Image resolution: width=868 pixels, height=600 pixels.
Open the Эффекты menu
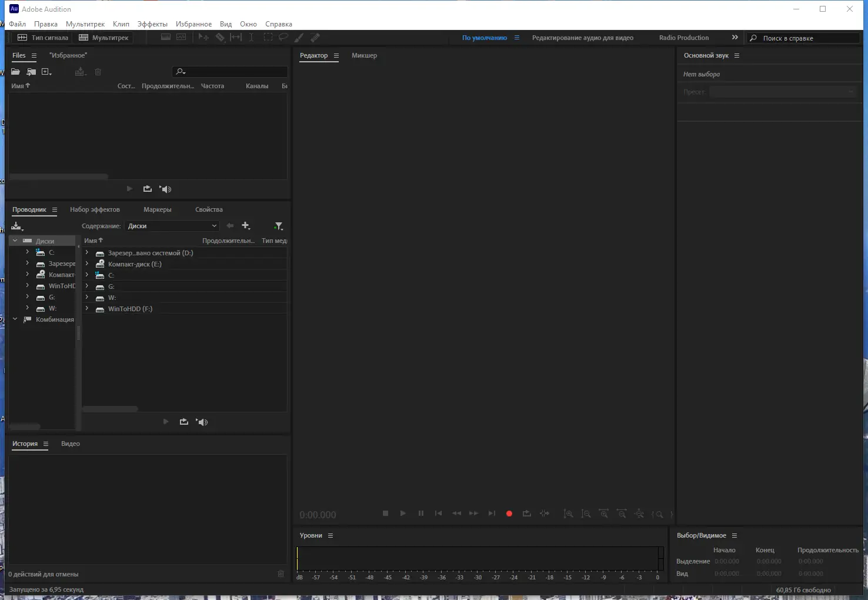pyautogui.click(x=152, y=24)
